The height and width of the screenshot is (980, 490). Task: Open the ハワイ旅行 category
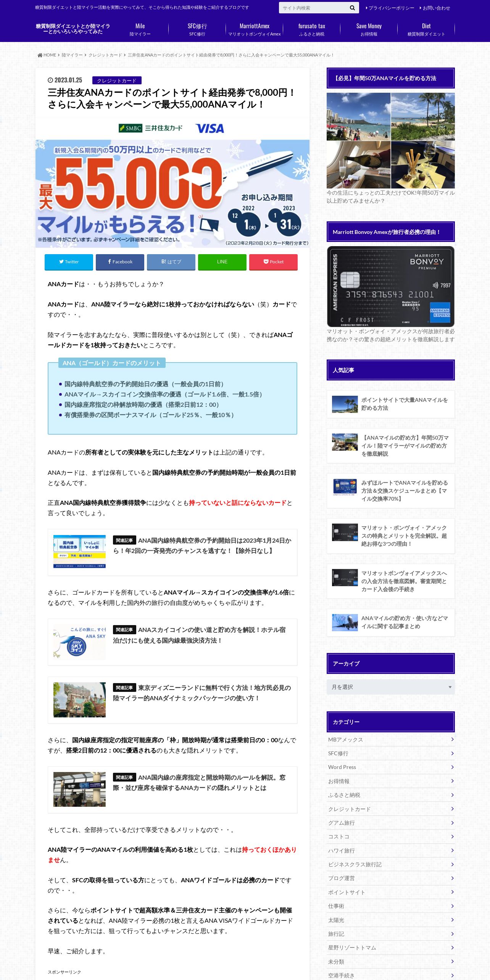(390, 851)
